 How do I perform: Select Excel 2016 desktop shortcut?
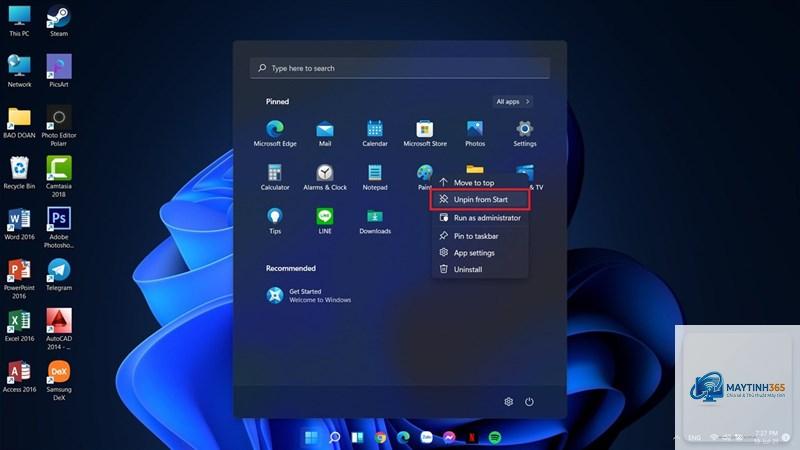click(19, 326)
